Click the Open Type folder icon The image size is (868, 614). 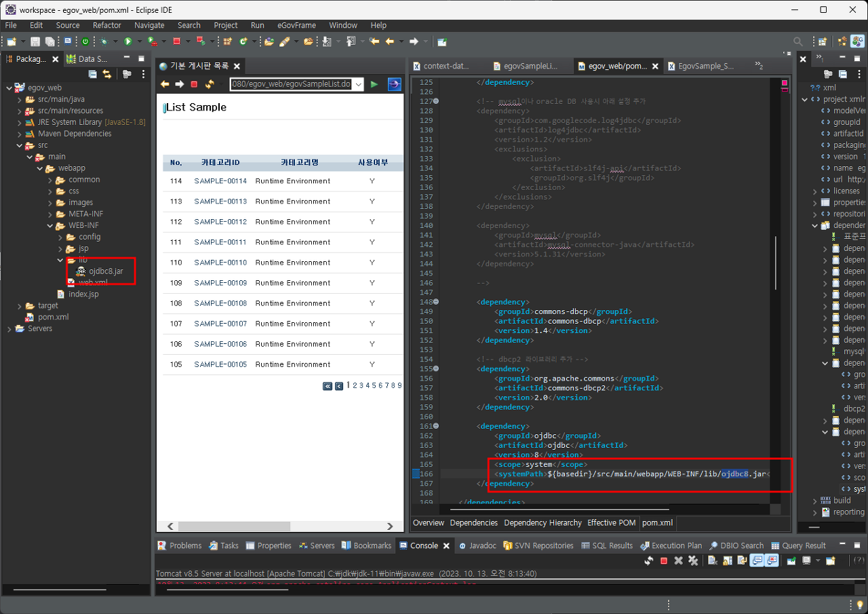click(269, 41)
